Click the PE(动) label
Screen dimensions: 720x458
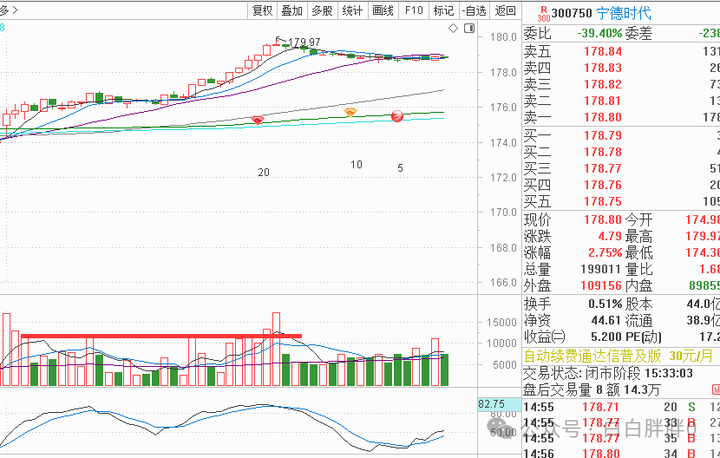(x=643, y=337)
